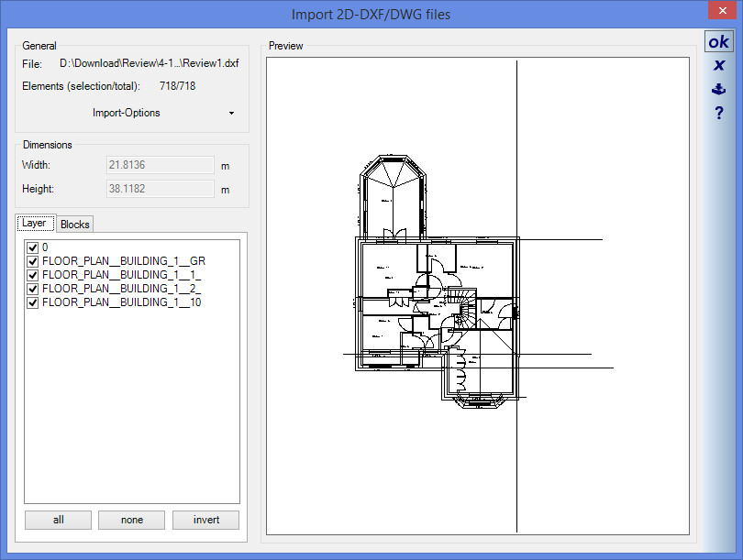Click the Width value field

point(161,165)
